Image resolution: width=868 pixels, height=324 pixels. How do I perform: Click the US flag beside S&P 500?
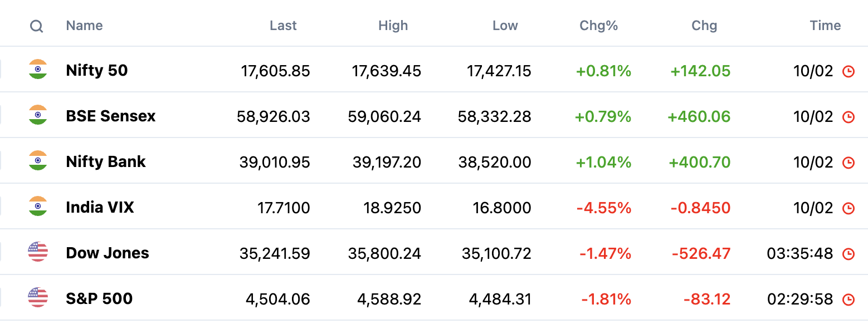click(x=38, y=297)
